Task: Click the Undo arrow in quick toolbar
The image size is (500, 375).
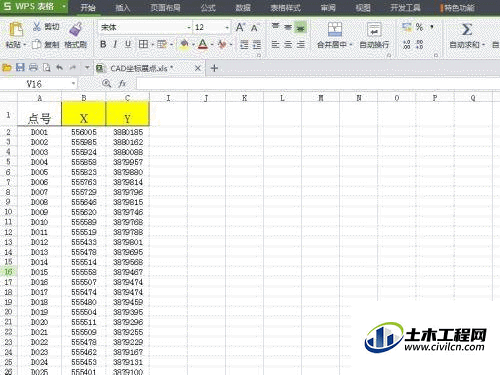Action: [x=59, y=68]
